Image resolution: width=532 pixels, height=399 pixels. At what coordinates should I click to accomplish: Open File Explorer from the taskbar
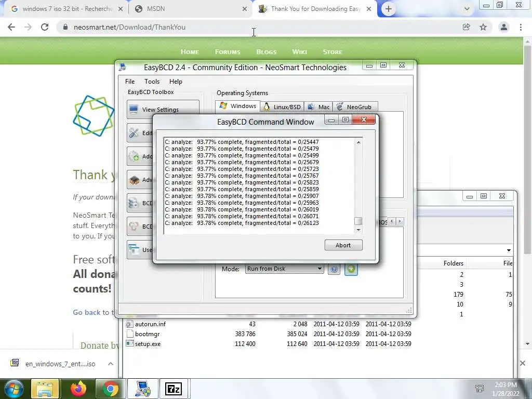pyautogui.click(x=45, y=389)
